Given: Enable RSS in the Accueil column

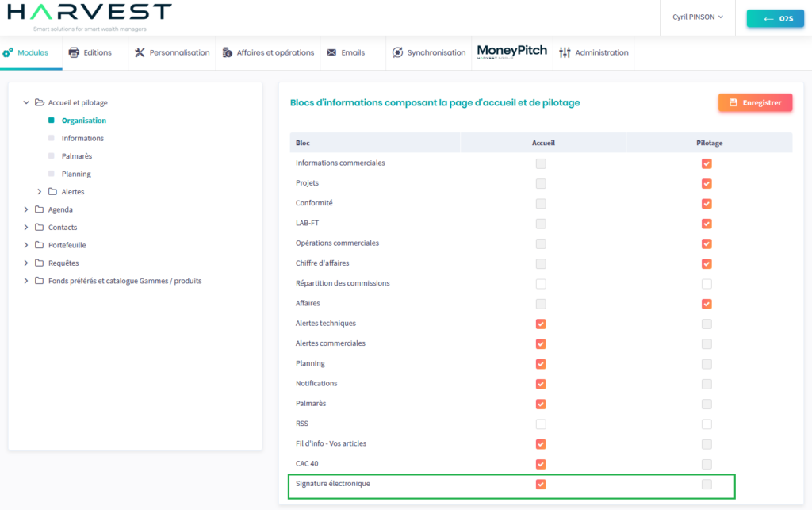Looking at the screenshot, I should 541,424.
